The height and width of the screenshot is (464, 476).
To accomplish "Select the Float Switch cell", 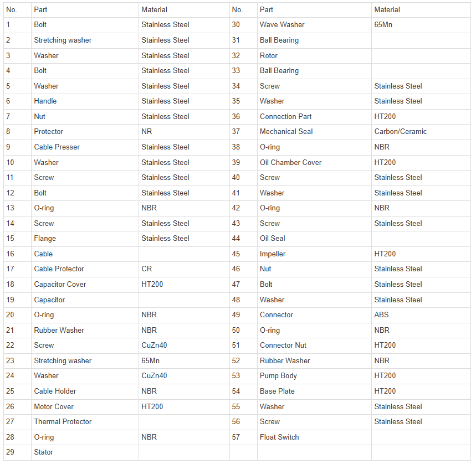I will click(314, 437).
